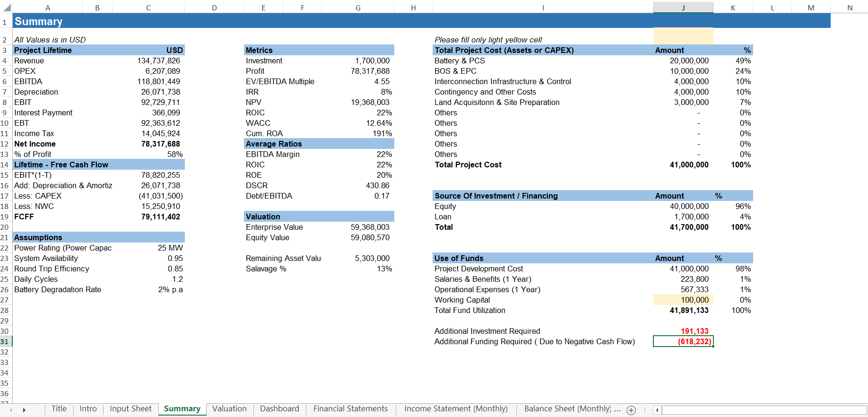The height and width of the screenshot is (417, 868).
Task: Open Income Statement (Monthly) tab
Action: pyautogui.click(x=456, y=409)
